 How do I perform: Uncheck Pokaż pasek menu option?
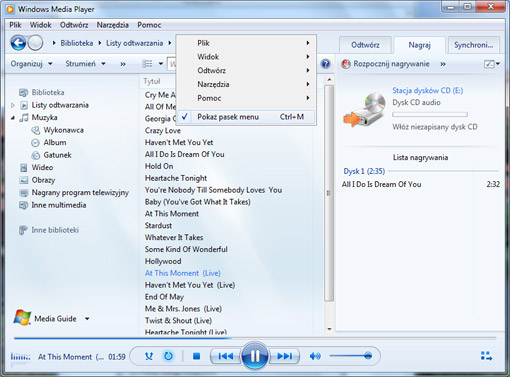[246, 117]
